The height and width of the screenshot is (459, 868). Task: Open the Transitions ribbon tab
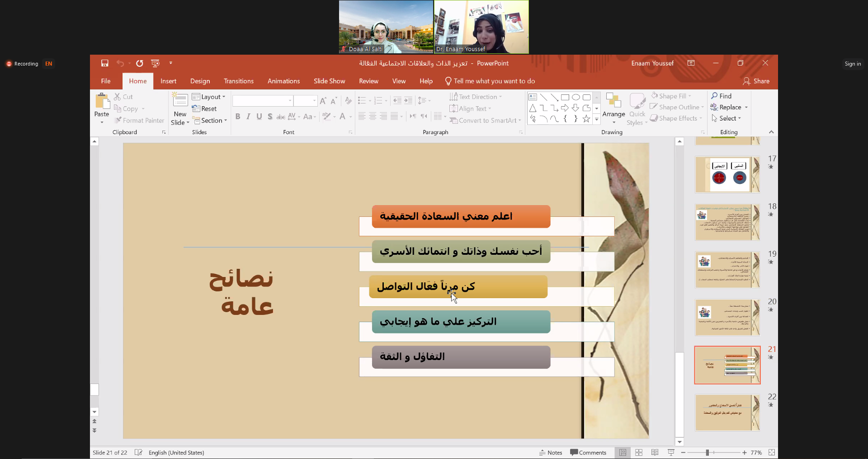point(238,81)
